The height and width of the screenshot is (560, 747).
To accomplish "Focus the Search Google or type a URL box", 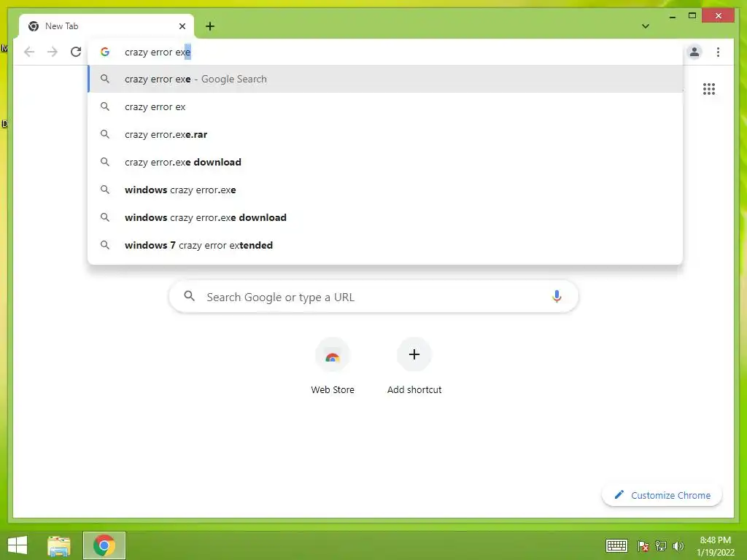I will tap(373, 297).
